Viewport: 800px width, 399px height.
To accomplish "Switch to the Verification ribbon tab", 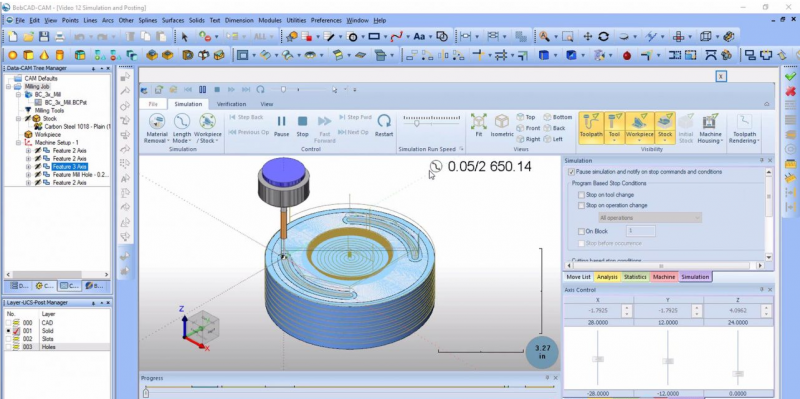I will [x=231, y=104].
